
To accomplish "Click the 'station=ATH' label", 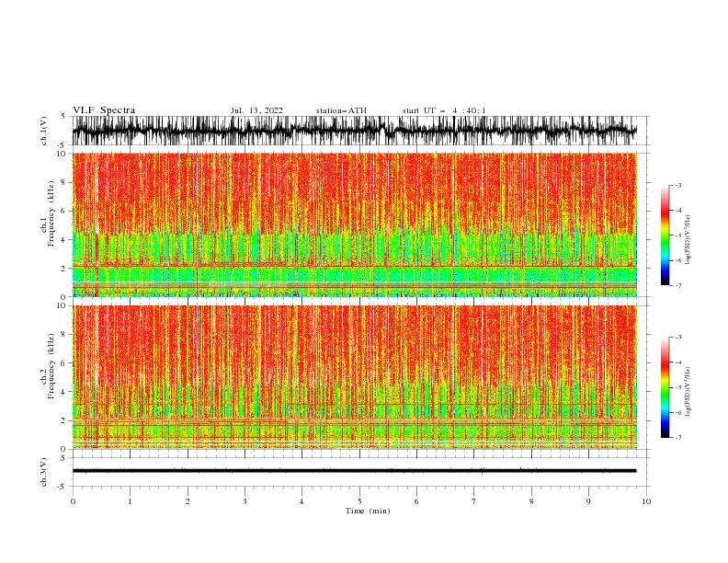I will 341,110.
